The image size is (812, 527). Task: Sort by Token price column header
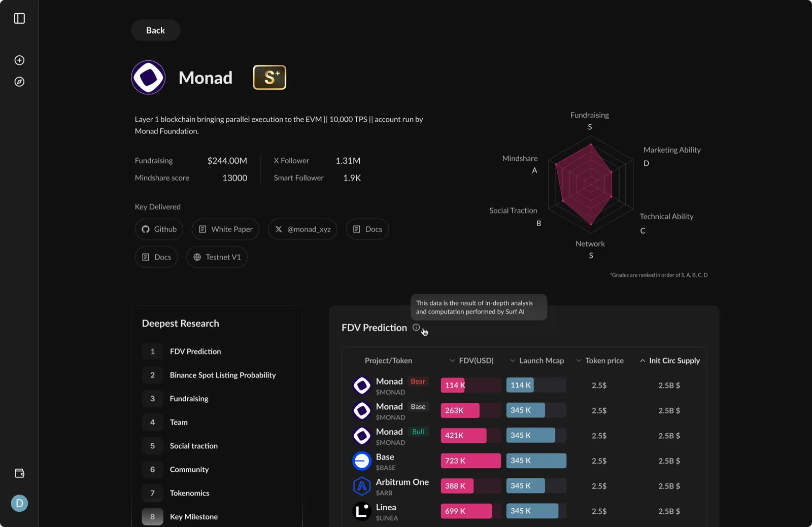599,361
